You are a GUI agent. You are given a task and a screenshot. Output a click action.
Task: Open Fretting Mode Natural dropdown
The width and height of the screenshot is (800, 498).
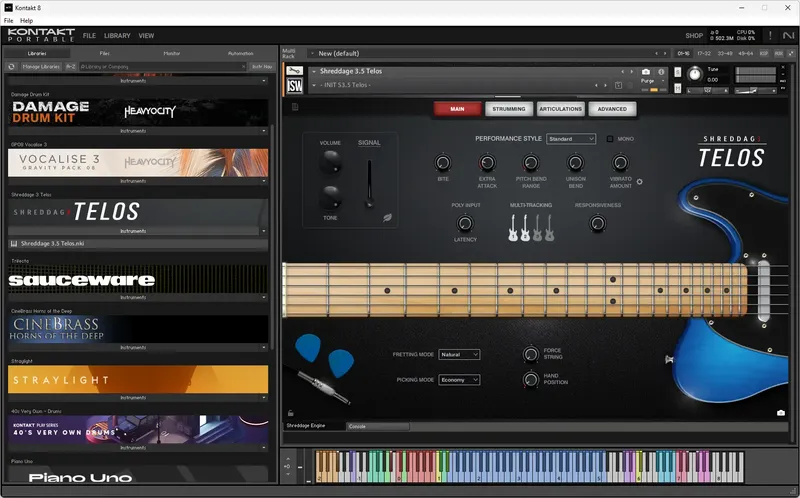tap(459, 354)
